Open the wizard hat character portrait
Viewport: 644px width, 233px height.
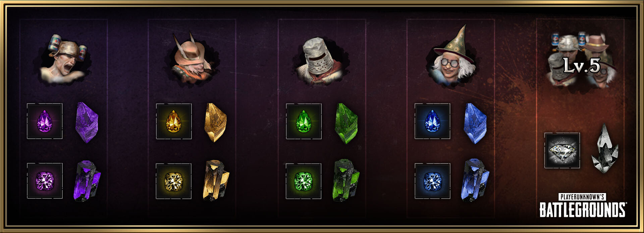click(x=451, y=55)
